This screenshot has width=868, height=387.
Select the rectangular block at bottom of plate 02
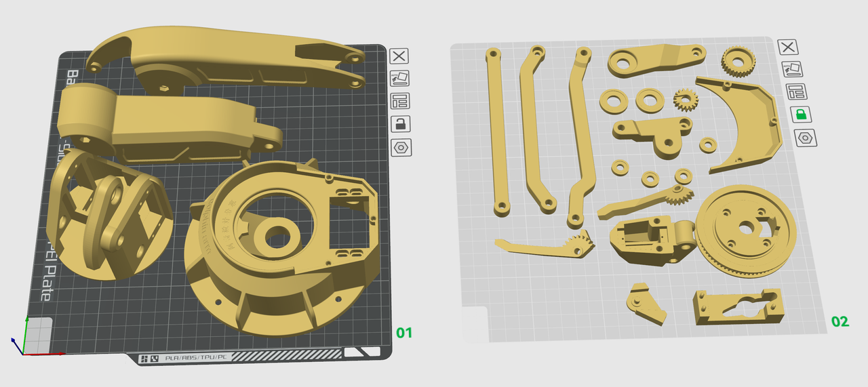click(x=736, y=308)
